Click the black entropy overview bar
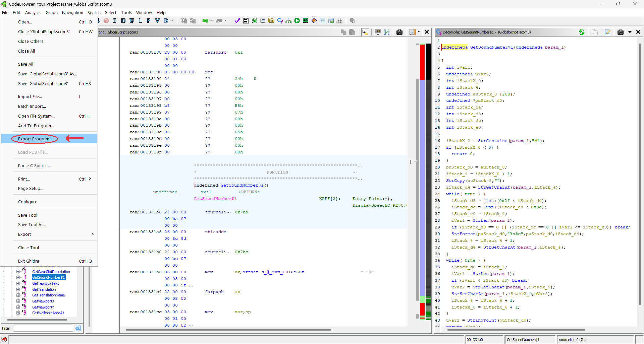The height and width of the screenshot is (344, 644). (428, 62)
